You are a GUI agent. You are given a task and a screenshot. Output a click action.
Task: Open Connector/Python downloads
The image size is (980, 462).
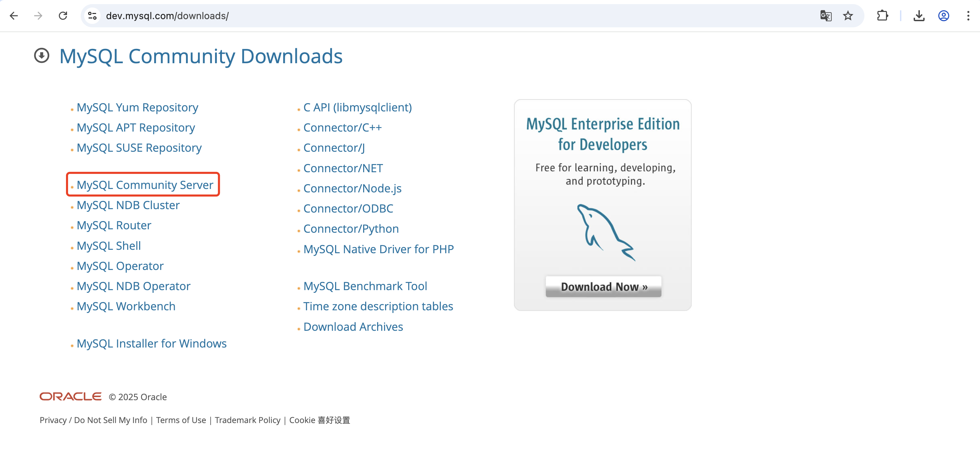pos(351,229)
